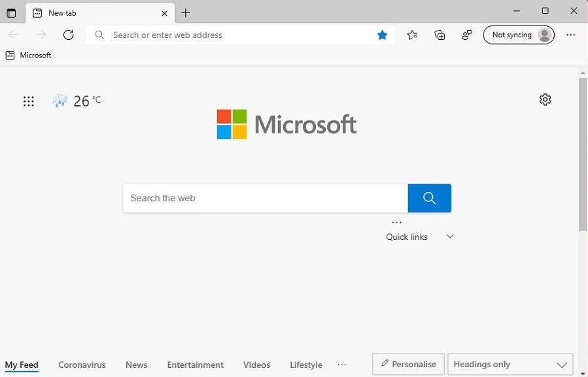This screenshot has height=377, width=588.
Task: Focus the Search the web input box
Action: pos(265,198)
